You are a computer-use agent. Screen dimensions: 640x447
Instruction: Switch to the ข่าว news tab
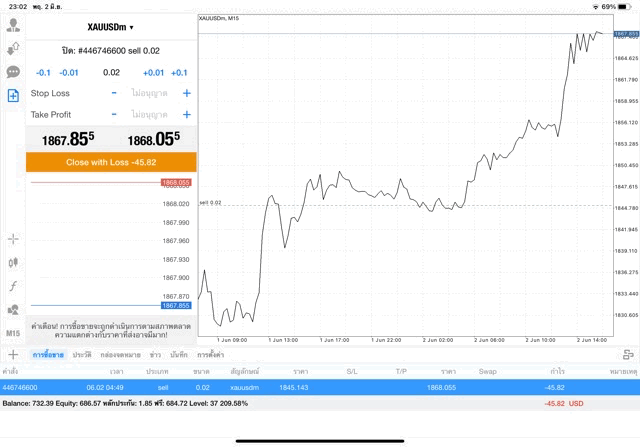(x=155, y=355)
